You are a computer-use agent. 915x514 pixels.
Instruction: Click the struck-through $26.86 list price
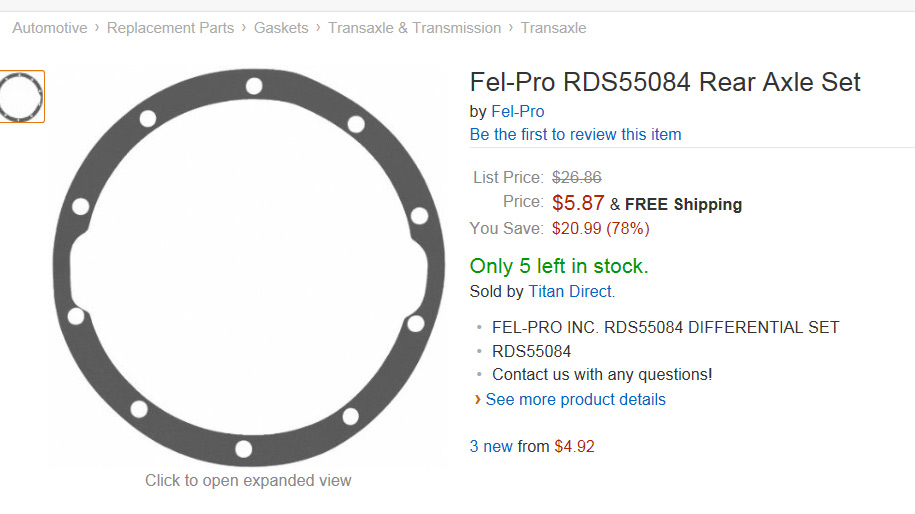(576, 178)
